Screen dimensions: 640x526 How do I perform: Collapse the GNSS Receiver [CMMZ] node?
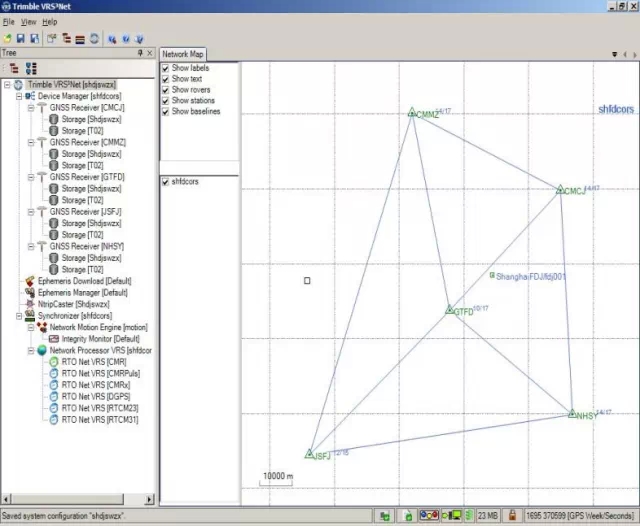[31, 143]
